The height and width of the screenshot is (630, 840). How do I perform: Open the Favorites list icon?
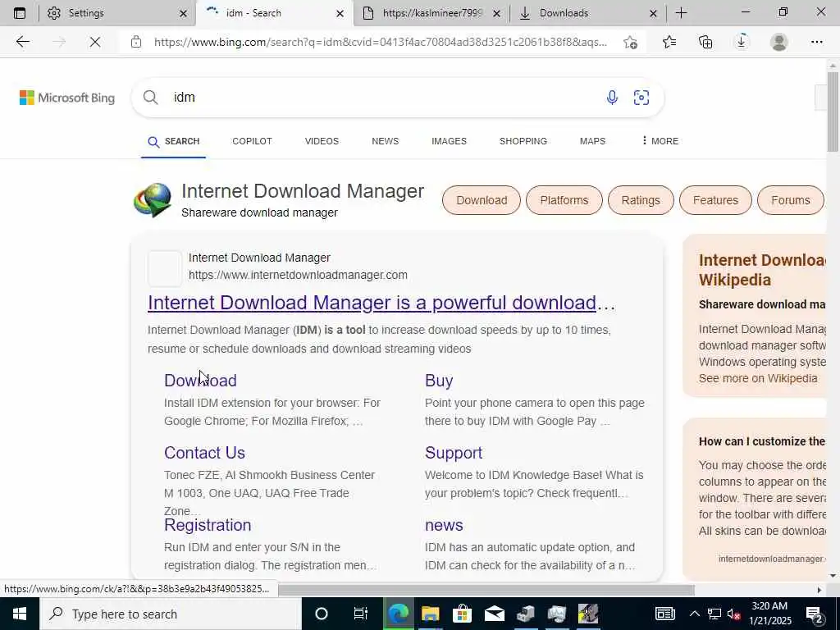(669, 42)
